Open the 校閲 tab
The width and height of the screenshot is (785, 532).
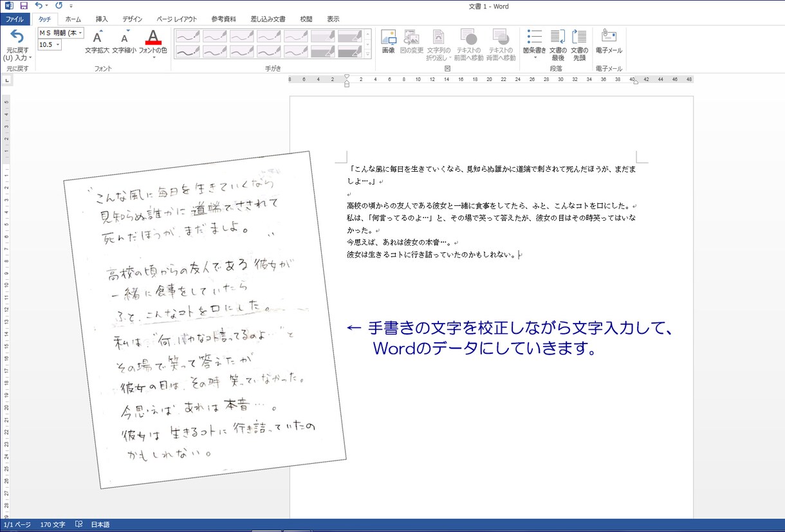(306, 19)
